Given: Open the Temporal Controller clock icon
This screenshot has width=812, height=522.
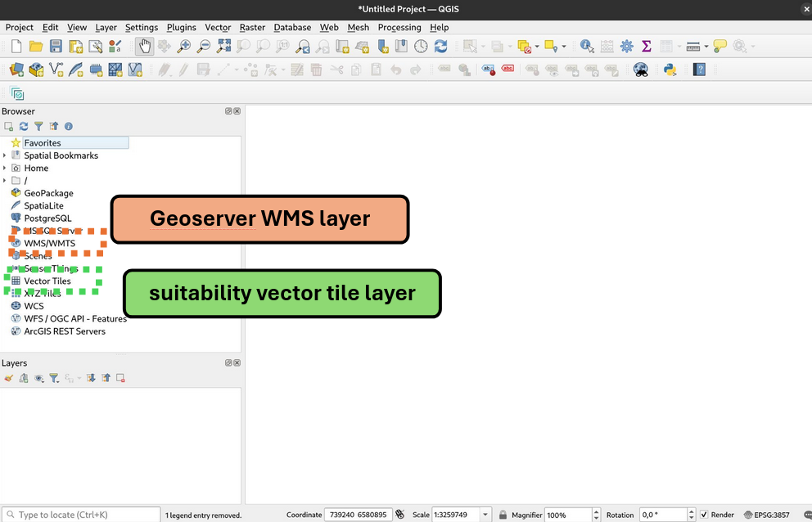Looking at the screenshot, I should point(421,47).
